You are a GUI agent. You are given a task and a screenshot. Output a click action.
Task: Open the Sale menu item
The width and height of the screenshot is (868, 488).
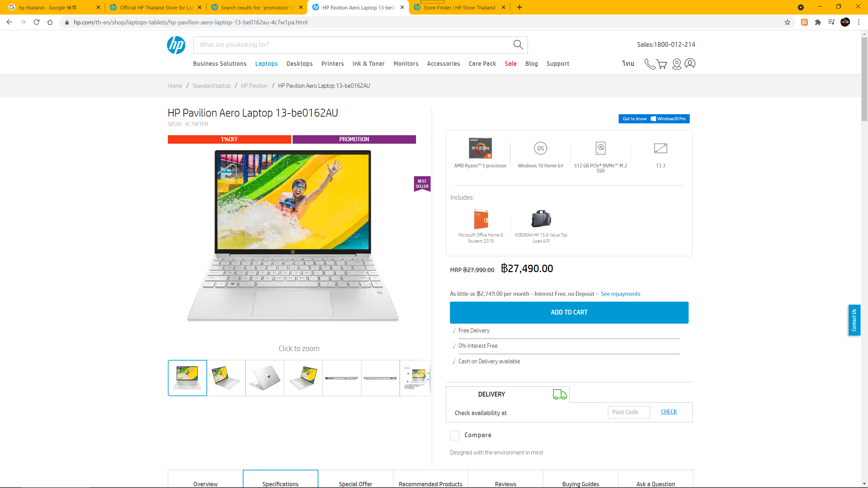(511, 64)
